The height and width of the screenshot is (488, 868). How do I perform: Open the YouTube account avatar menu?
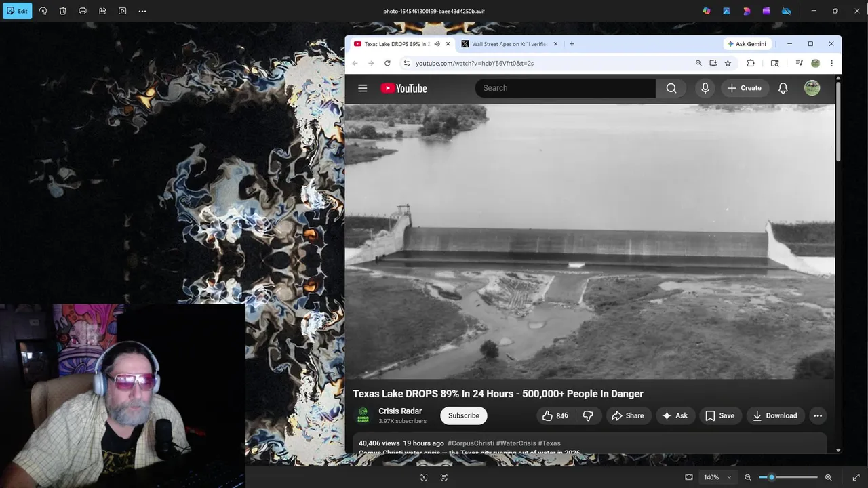[812, 88]
